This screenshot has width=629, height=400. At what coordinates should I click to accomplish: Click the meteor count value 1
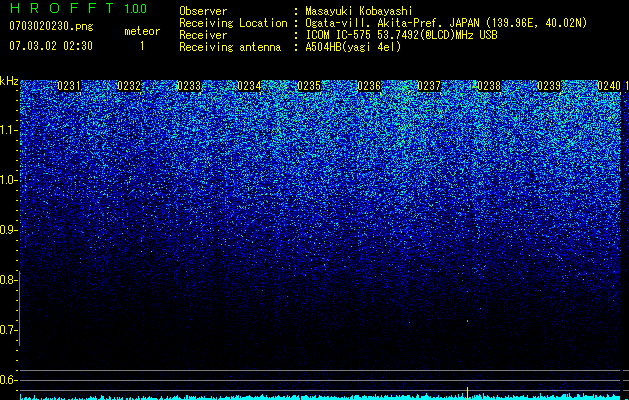[142, 46]
